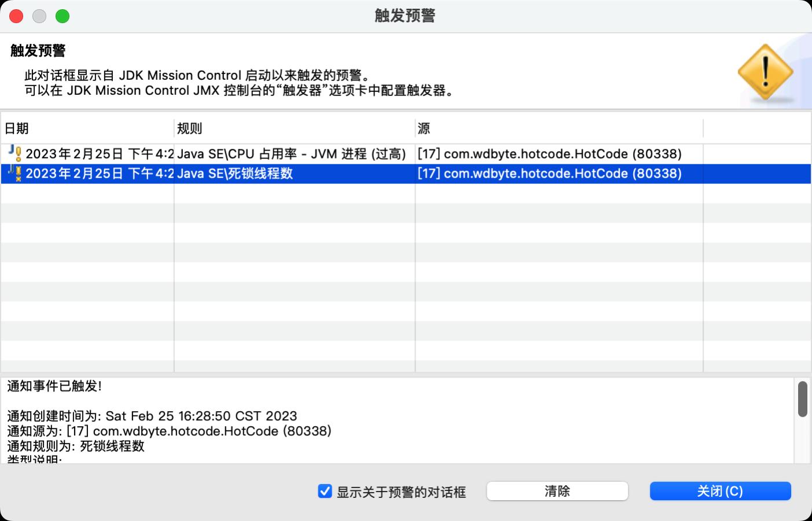Click the date cell of the highlighted alert row
Viewport: 812px width, 521px height.
tap(100, 173)
